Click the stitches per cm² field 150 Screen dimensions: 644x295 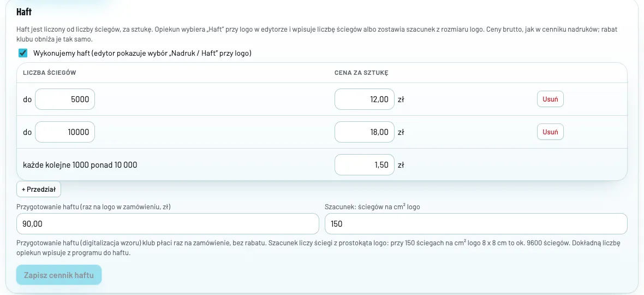(x=476, y=224)
